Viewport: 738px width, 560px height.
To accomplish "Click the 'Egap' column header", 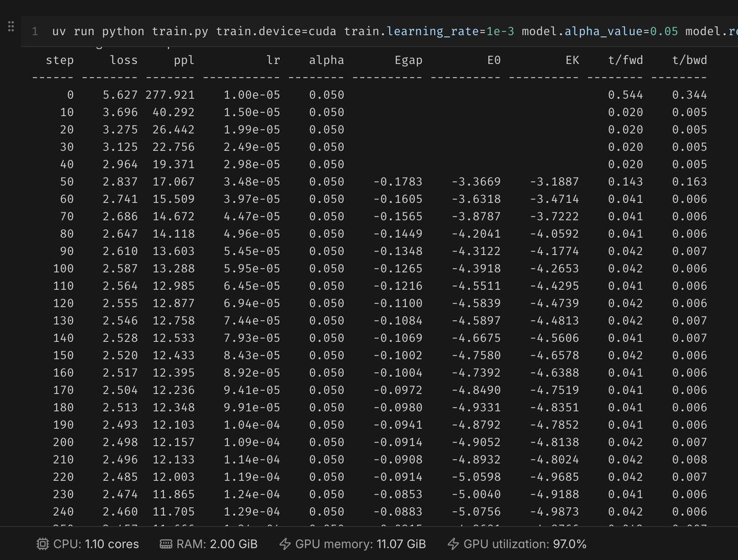I will 408,60.
